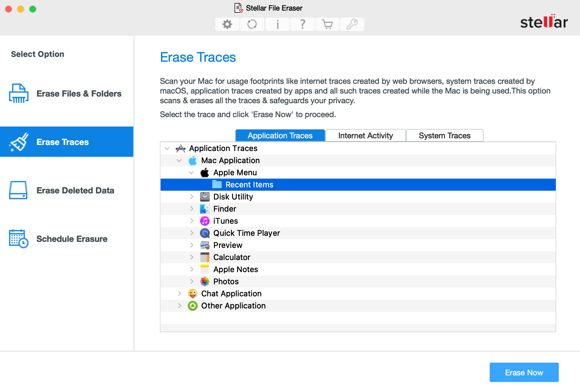580x392 pixels.
Task: Select the Mac Application label
Action: tap(230, 160)
